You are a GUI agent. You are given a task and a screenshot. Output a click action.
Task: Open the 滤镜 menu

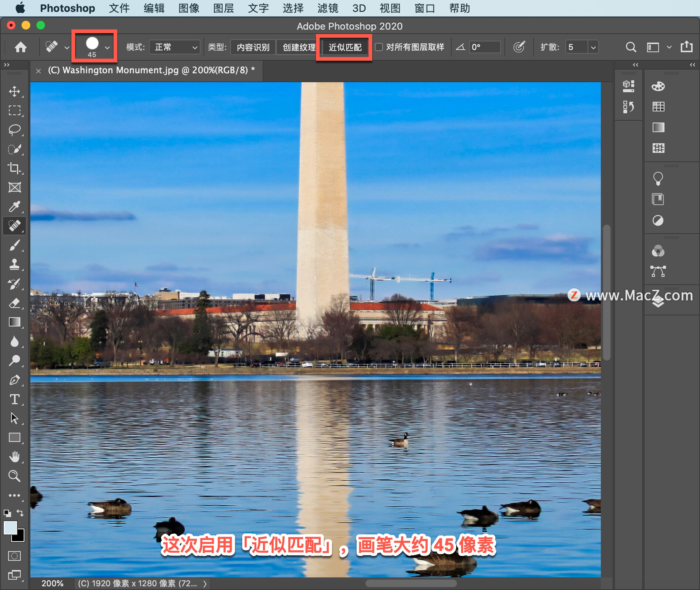328,8
